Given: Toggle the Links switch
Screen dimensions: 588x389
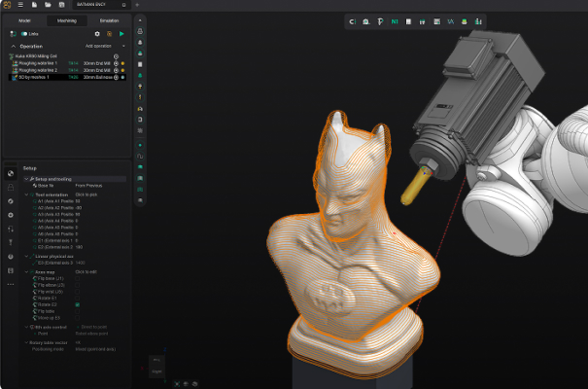Looking at the screenshot, I should (x=24, y=34).
